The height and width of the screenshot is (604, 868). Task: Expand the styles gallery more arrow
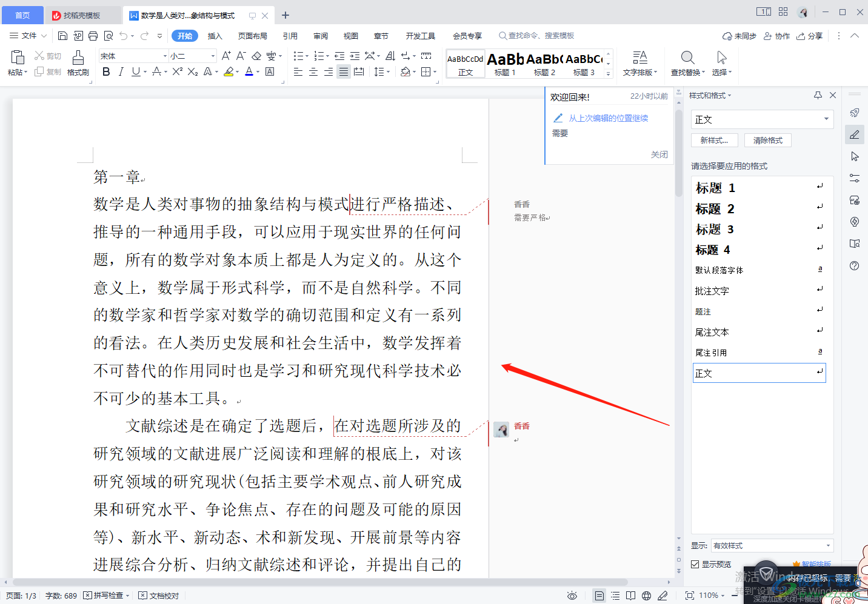point(609,74)
